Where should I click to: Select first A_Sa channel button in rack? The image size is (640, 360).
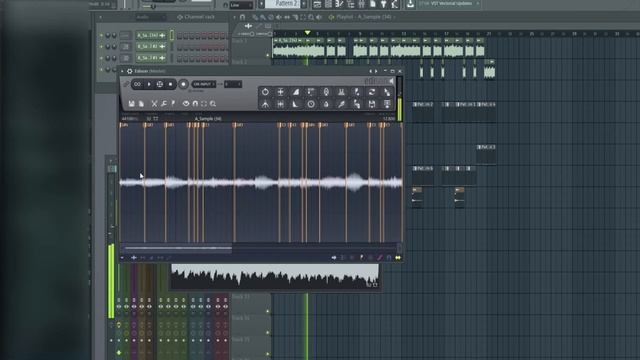(x=151, y=36)
